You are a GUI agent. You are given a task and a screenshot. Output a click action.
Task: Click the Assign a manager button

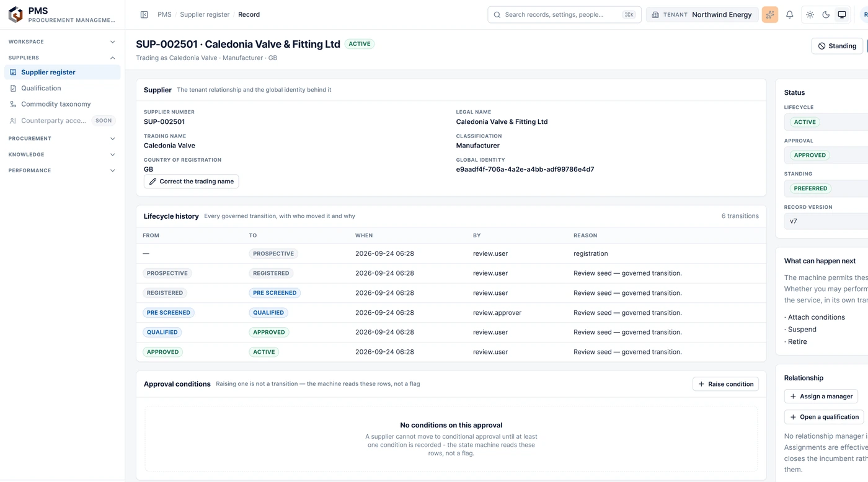coord(821,397)
